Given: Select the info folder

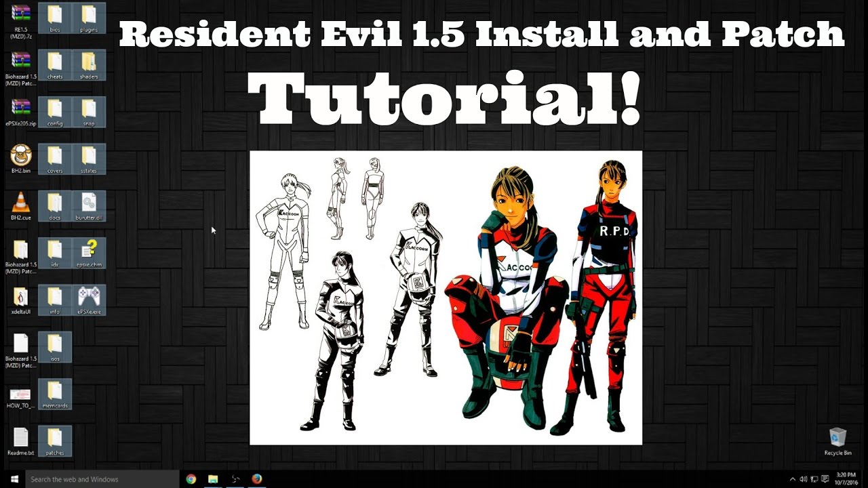Looking at the screenshot, I should click(x=55, y=300).
